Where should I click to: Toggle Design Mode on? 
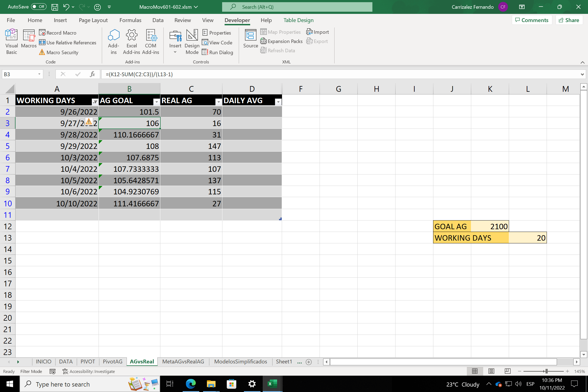pyautogui.click(x=192, y=41)
